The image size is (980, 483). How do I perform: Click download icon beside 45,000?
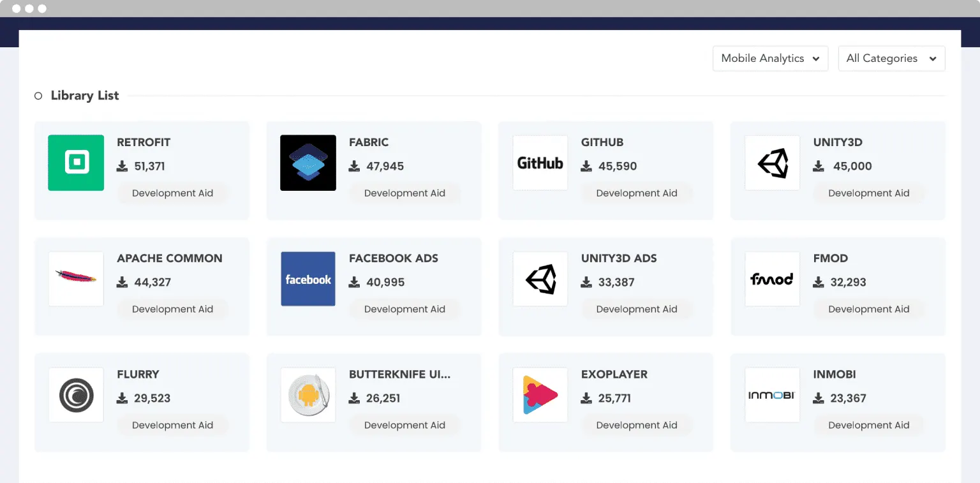[x=819, y=167]
